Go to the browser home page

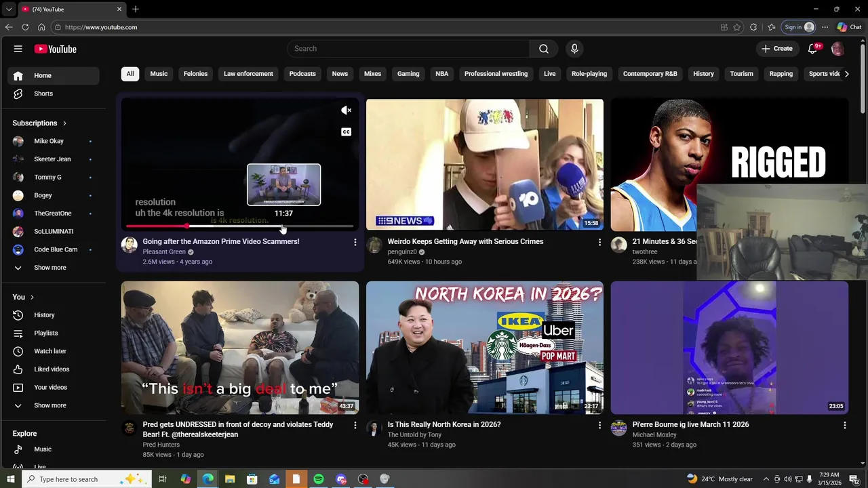[x=41, y=27]
